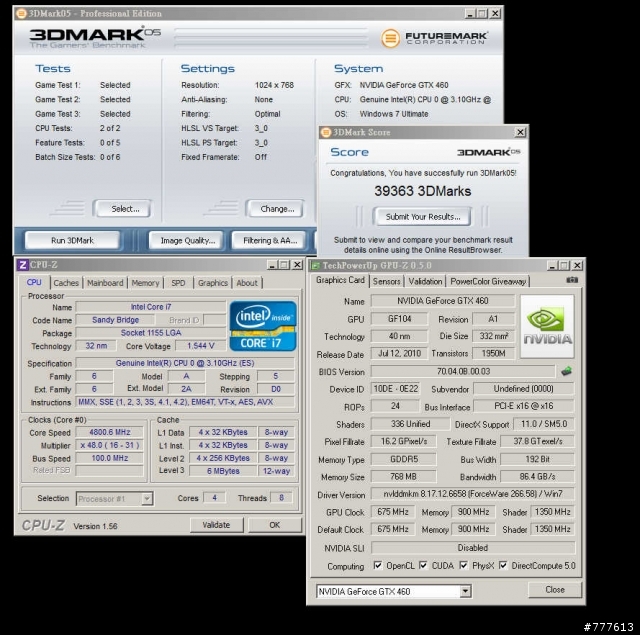The height and width of the screenshot is (635, 640).
Task: Click the Device ID value 10DE - 0E22
Action: click(395, 389)
